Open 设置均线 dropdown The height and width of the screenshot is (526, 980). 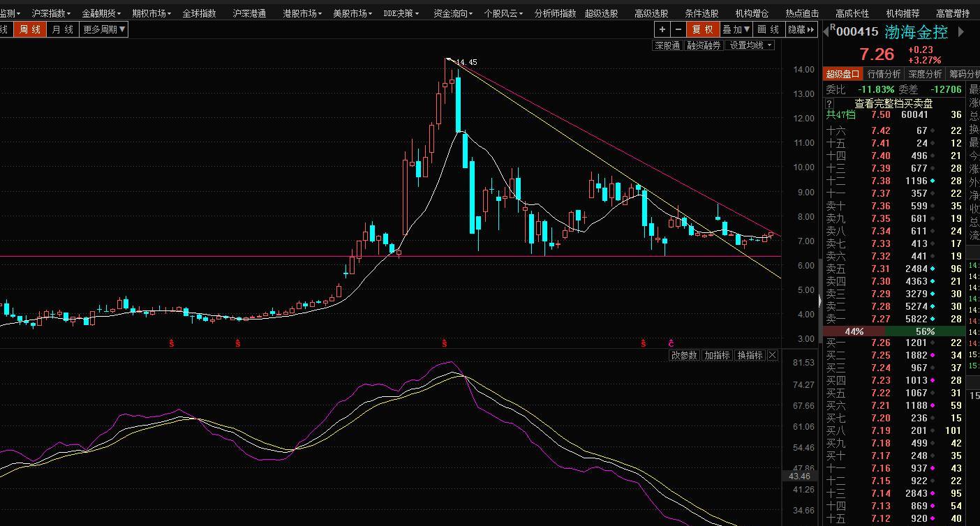(x=750, y=45)
